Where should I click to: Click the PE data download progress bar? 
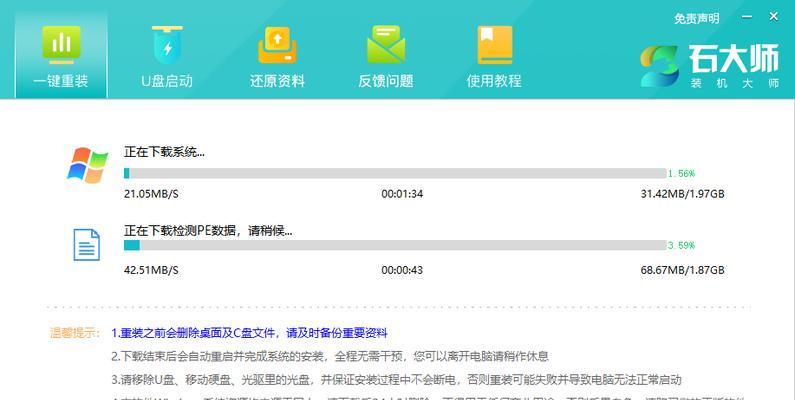coord(395,245)
